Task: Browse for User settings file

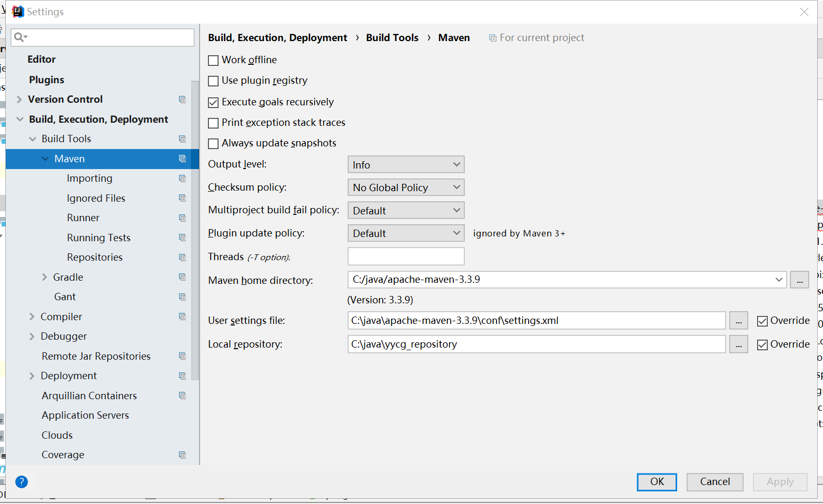Action: click(739, 320)
